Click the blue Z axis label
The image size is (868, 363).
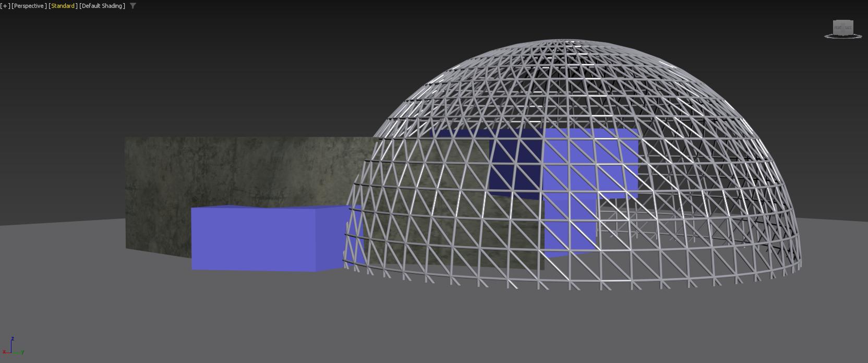point(13,339)
